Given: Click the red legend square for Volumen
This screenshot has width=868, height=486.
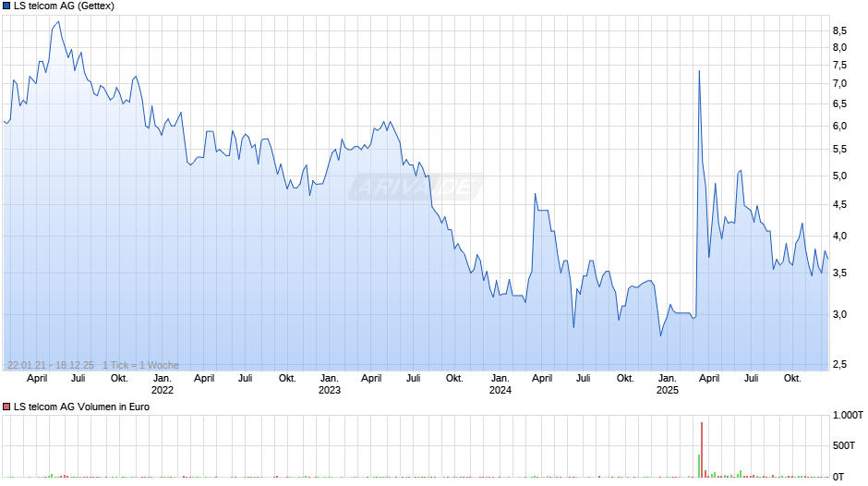Looking at the screenshot, I should 6,407.
